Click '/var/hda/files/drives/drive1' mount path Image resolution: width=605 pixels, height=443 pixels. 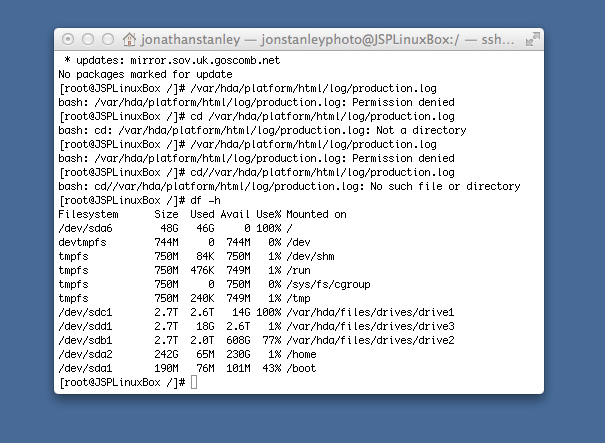tap(370, 313)
